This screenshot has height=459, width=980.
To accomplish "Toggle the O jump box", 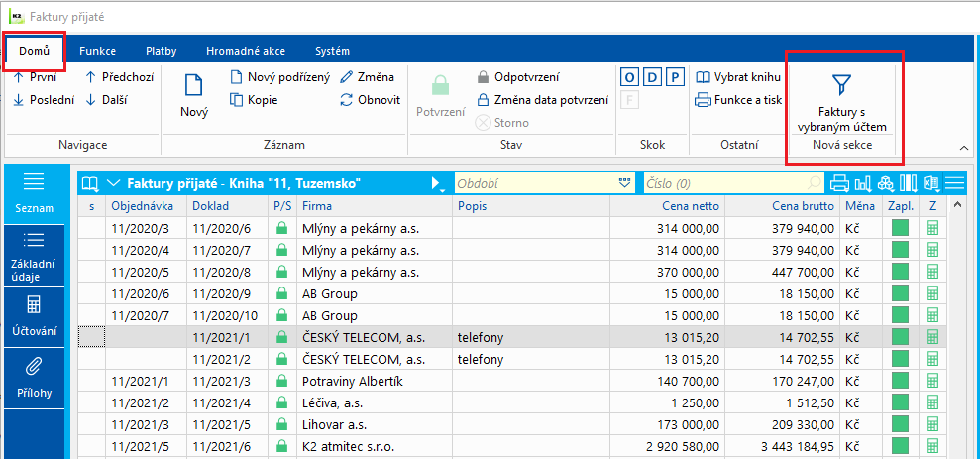I will 629,77.
